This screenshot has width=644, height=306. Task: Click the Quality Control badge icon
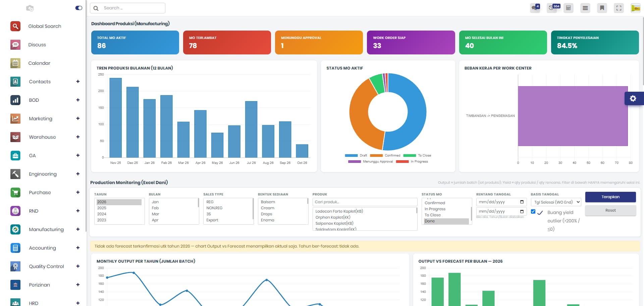pyautogui.click(x=15, y=266)
